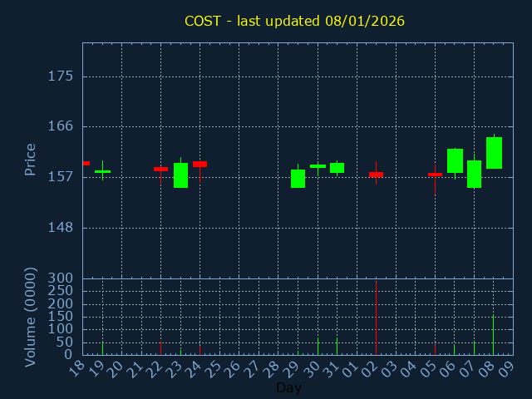This screenshot has height=399, width=532.
Task: Click the green volume bar for day 31
Action: [x=337, y=346]
